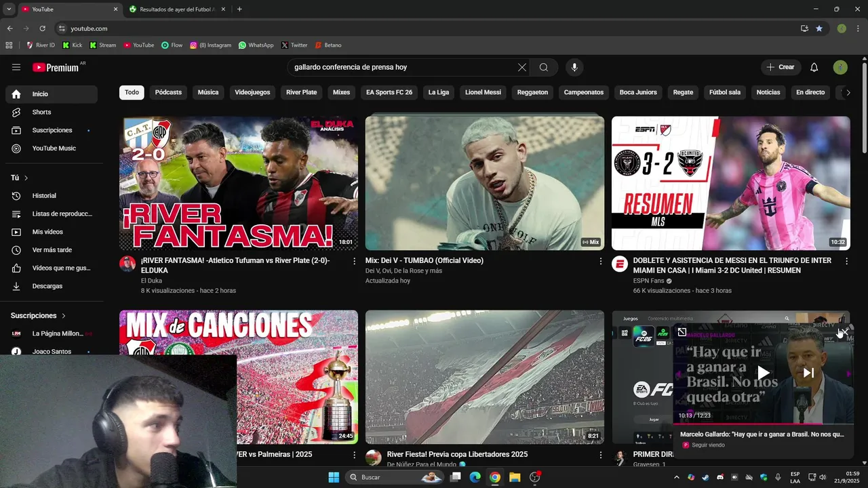Image resolution: width=868 pixels, height=488 pixels.
Task: Skip to next video in miniplayer
Action: point(808,373)
